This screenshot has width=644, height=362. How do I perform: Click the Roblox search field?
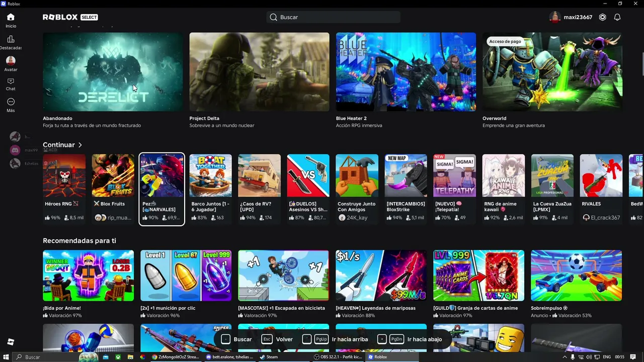[333, 17]
